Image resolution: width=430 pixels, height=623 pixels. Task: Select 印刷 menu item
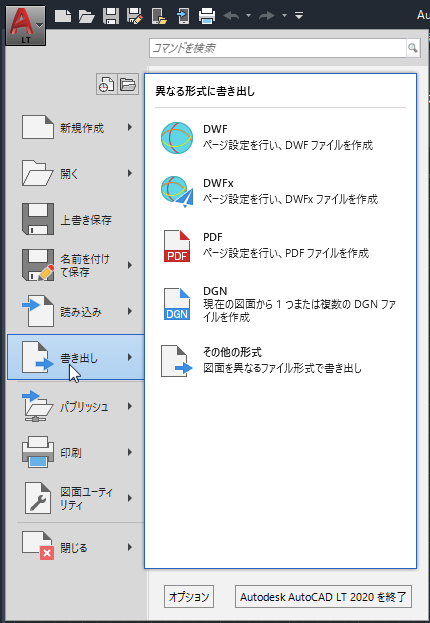pyautogui.click(x=76, y=452)
